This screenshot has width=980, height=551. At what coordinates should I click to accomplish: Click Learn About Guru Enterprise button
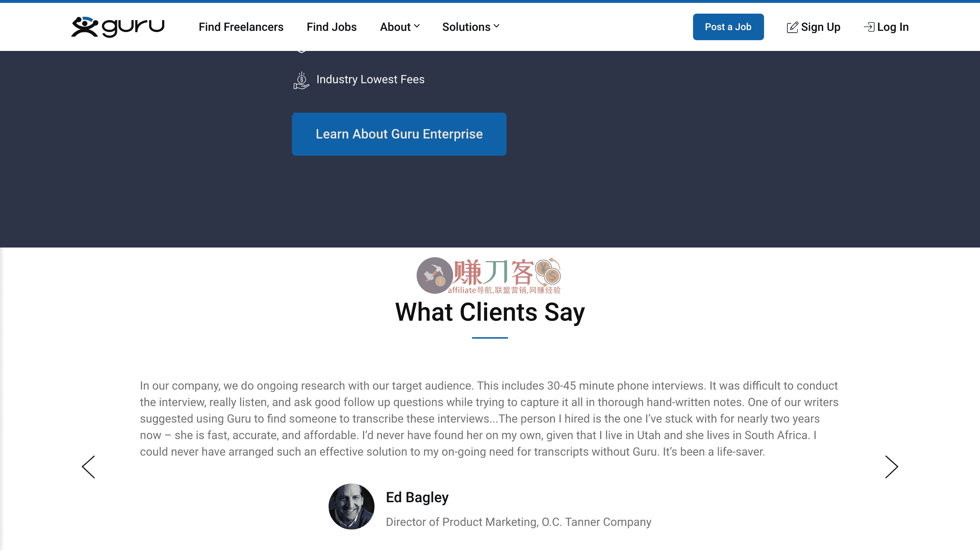[x=399, y=134]
